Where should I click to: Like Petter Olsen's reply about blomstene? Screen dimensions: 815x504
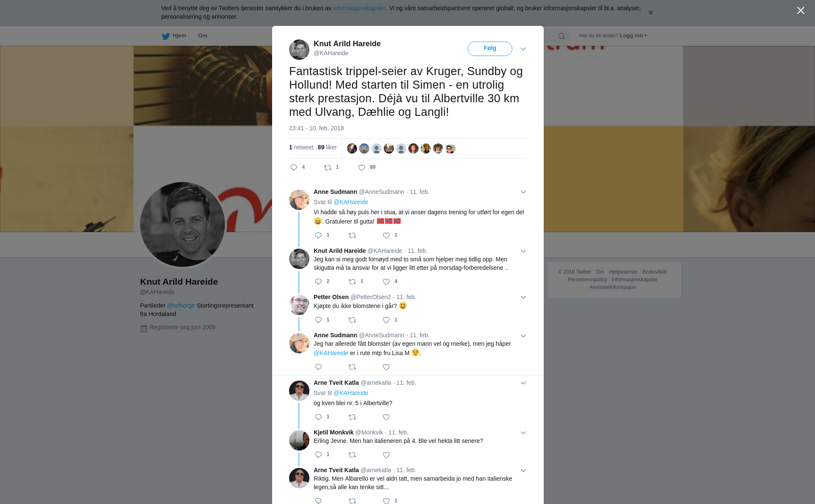386,320
